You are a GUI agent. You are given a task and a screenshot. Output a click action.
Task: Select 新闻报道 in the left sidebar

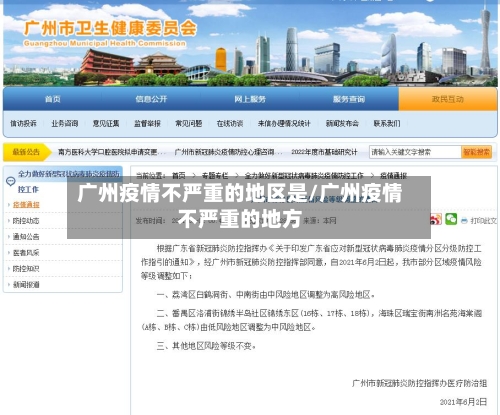26,285
